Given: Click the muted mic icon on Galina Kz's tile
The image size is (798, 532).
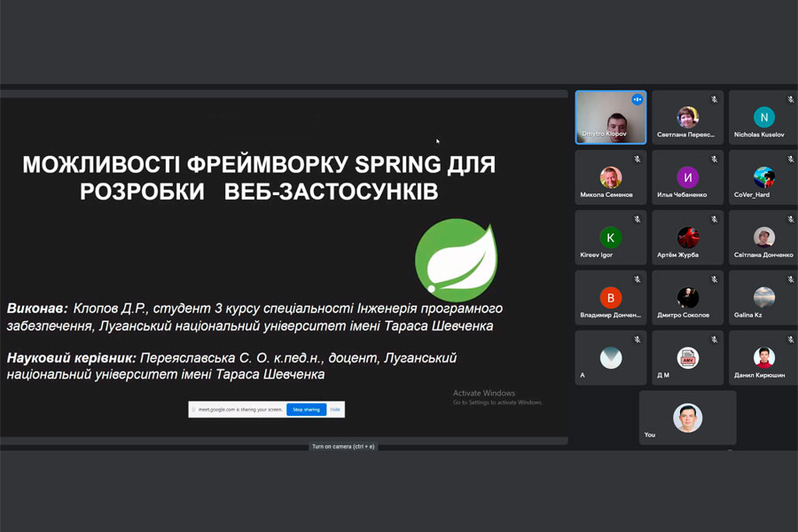Looking at the screenshot, I should click(x=791, y=279).
